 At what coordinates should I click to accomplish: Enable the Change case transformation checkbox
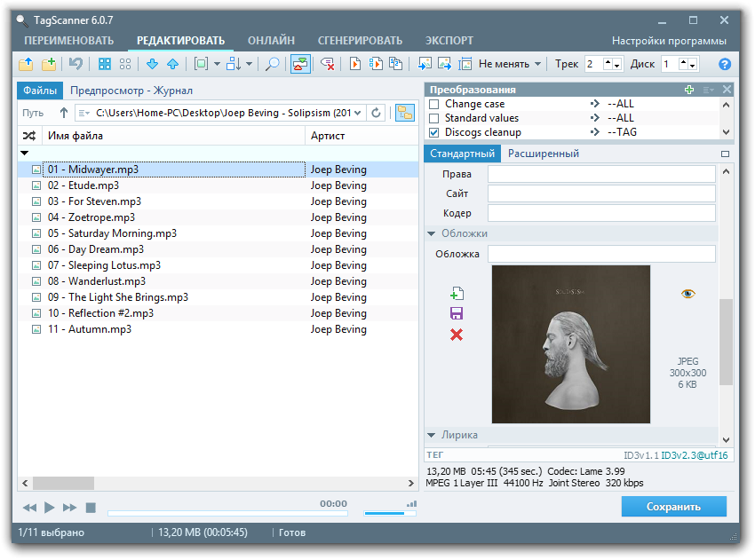tap(434, 104)
